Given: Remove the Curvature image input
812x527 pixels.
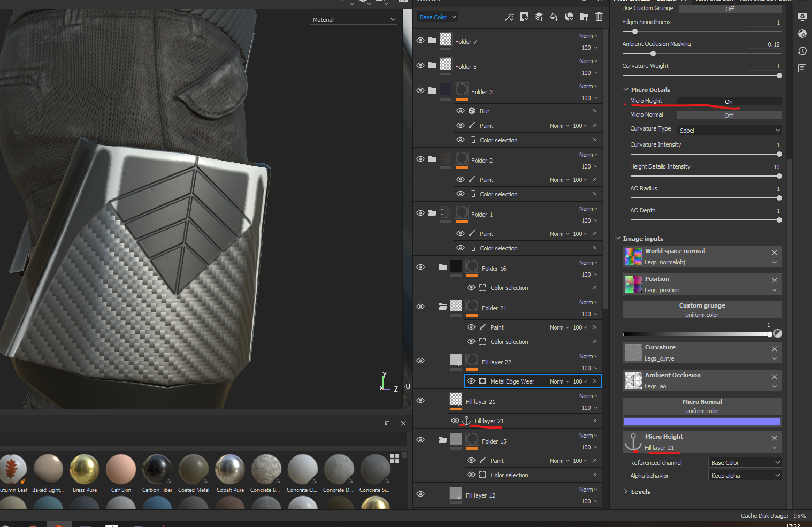Looking at the screenshot, I should point(774,349).
